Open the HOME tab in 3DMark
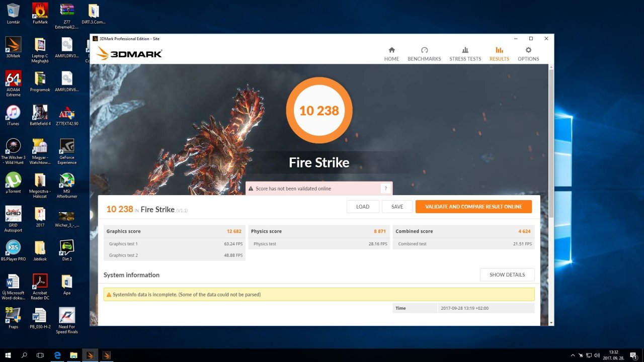Screen dimensions: 644x362 click(x=391, y=54)
